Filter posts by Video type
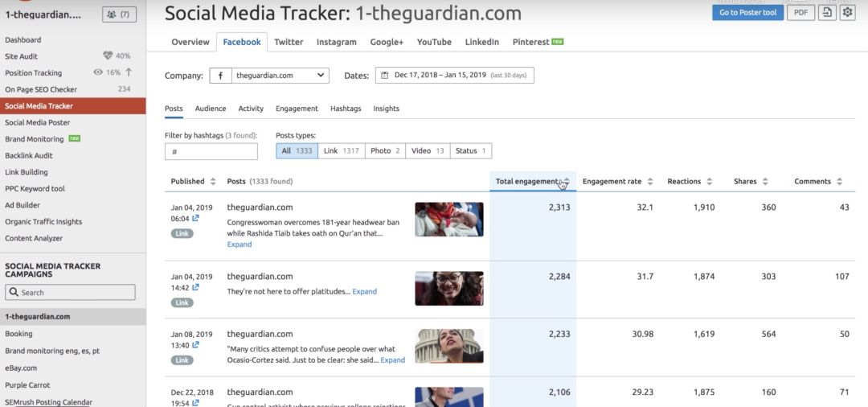 coord(428,150)
